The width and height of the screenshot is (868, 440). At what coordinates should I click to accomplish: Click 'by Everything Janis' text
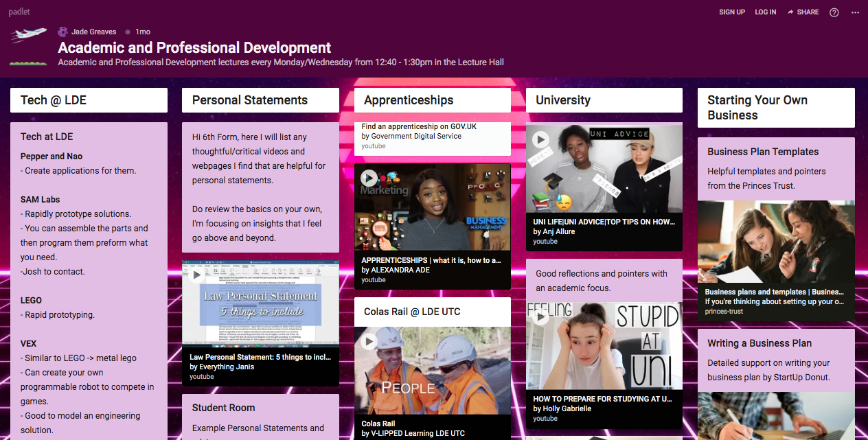(222, 367)
